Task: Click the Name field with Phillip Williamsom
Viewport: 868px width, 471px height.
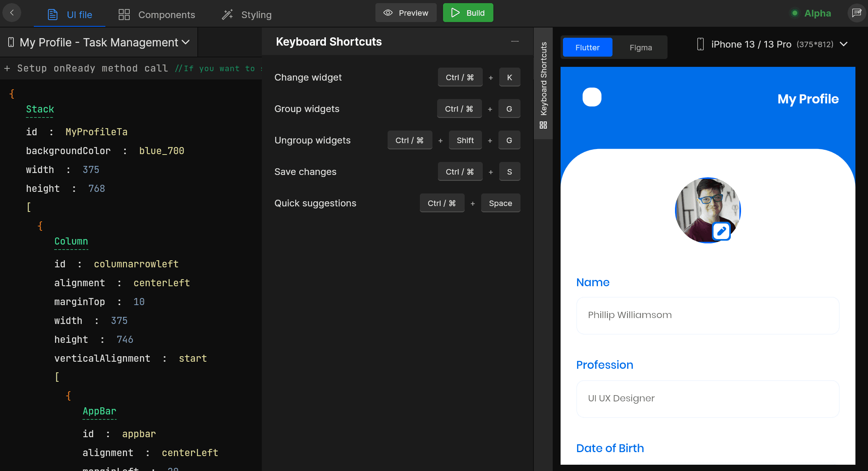Action: [708, 315]
